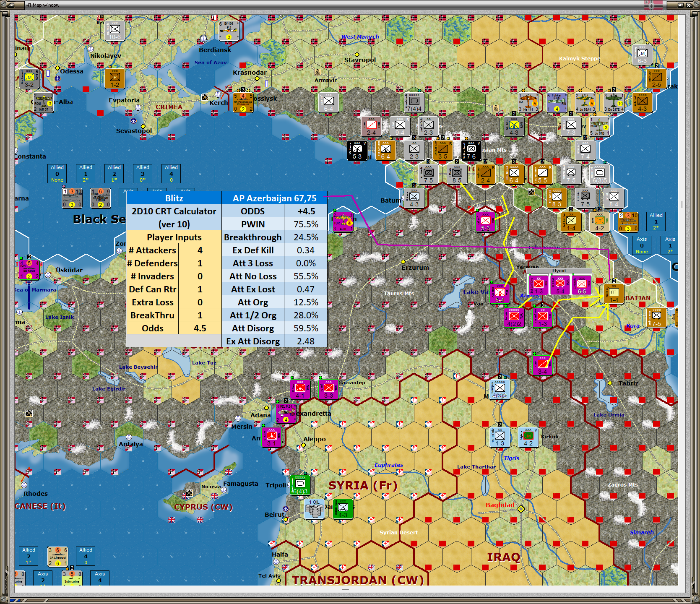Screen dimensions: 700x604
Task: Select the Rommel 6(3)5 HQ counter
Action: tap(599, 174)
